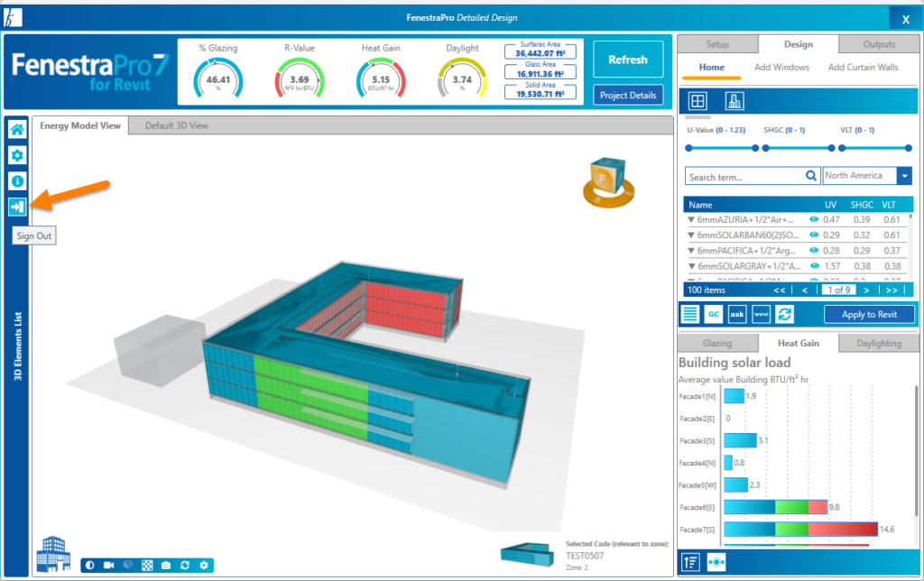Click the list lines icon below the glazing table

pos(690,314)
